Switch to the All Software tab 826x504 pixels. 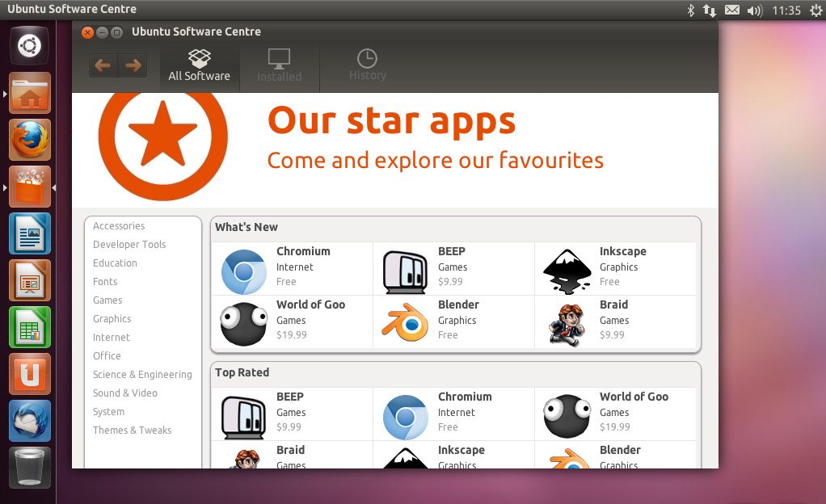(199, 66)
